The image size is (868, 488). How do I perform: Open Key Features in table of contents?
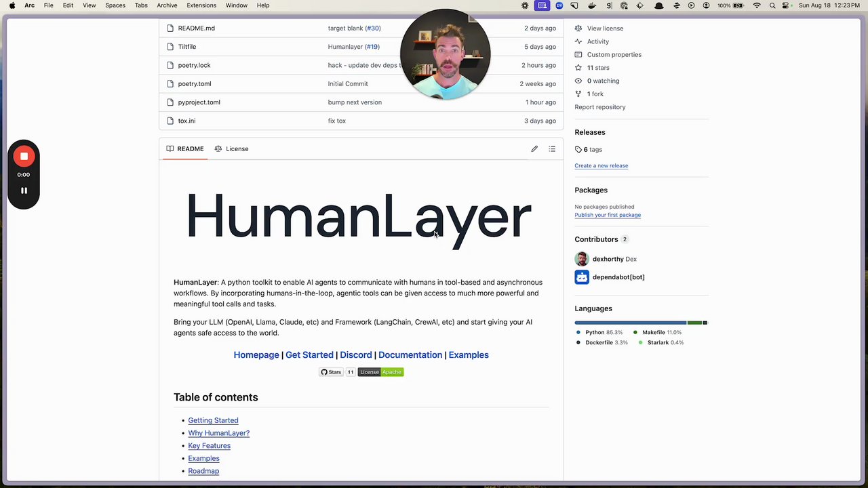click(209, 446)
